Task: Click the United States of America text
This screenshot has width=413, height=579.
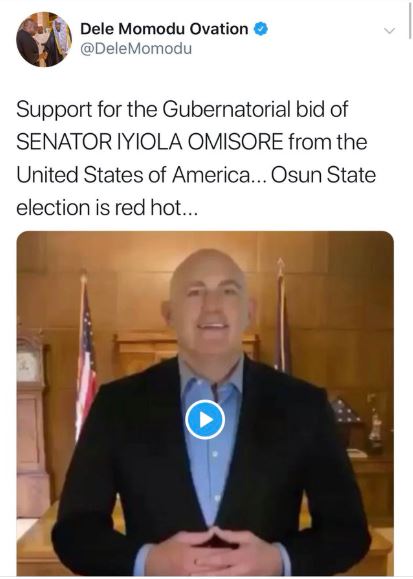Action: click(x=133, y=175)
